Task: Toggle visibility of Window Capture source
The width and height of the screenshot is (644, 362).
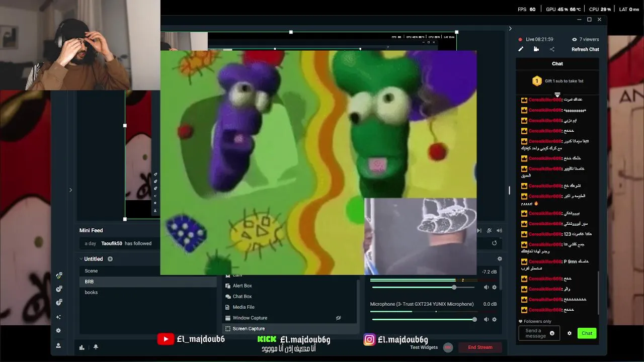Action: (x=338, y=318)
